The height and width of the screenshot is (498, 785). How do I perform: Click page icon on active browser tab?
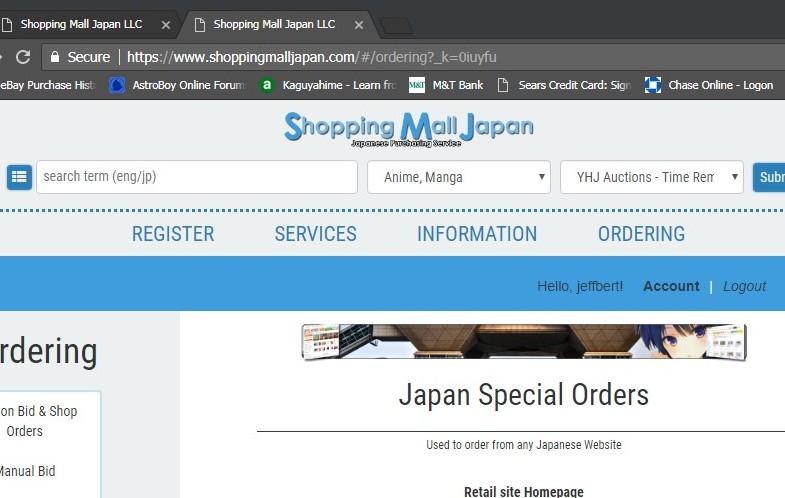(200, 25)
